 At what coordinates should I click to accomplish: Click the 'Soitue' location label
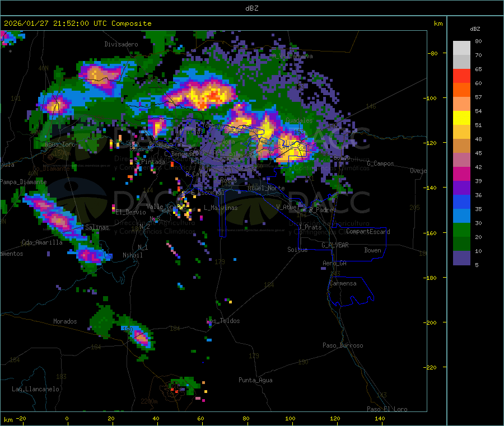click(297, 250)
